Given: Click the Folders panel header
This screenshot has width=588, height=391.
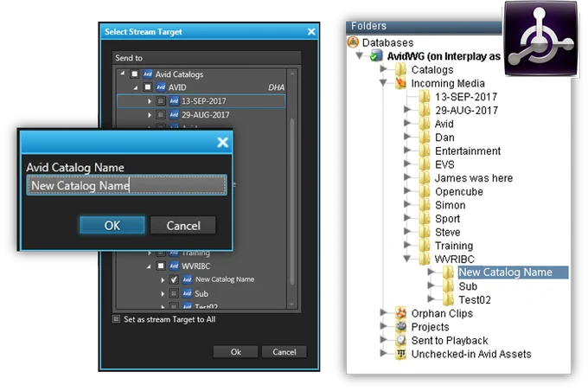Looking at the screenshot, I should (x=424, y=26).
